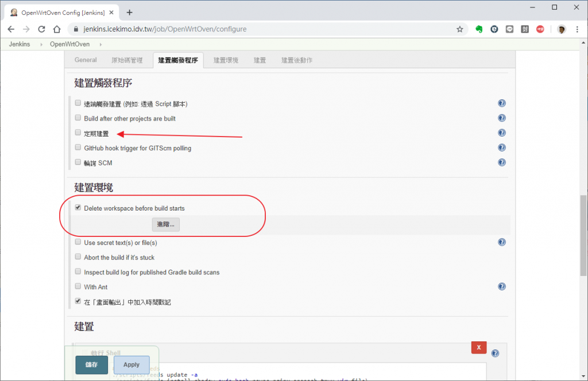
Task: Open a new browser tab
Action: click(129, 13)
